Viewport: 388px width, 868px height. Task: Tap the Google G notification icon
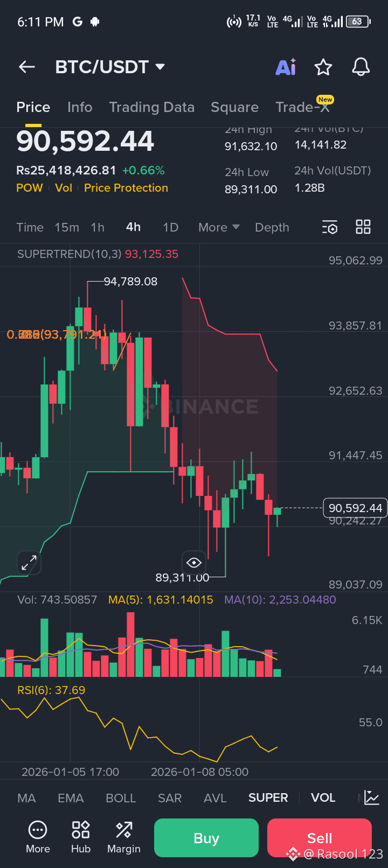point(78,22)
